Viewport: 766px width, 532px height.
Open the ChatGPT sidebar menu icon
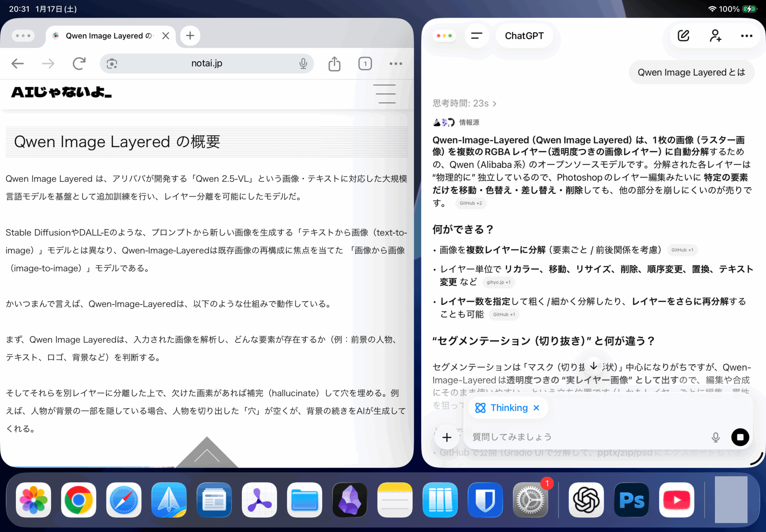(476, 36)
